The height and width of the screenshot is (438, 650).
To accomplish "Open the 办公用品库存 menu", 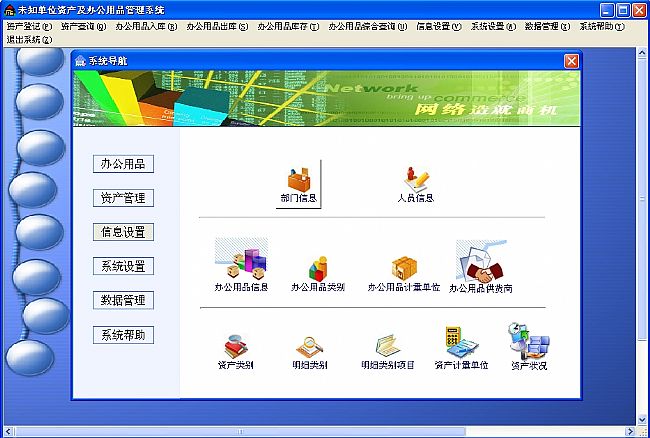I will coord(288,27).
